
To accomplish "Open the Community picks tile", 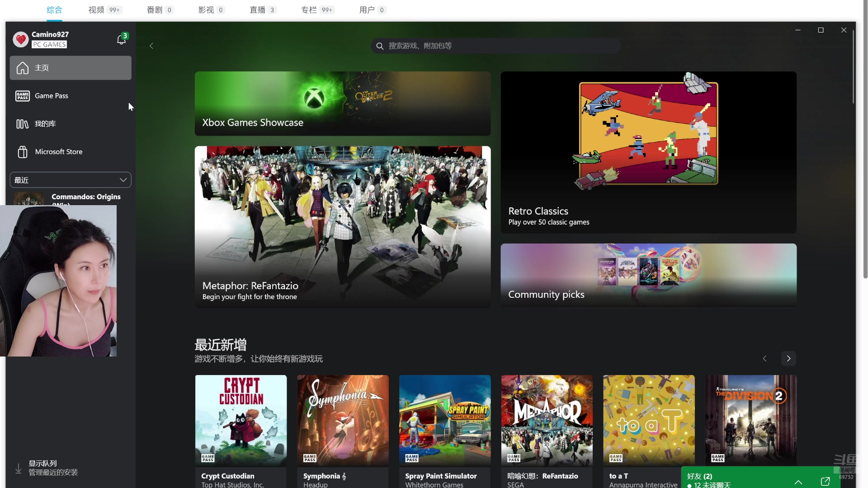I will click(x=648, y=276).
